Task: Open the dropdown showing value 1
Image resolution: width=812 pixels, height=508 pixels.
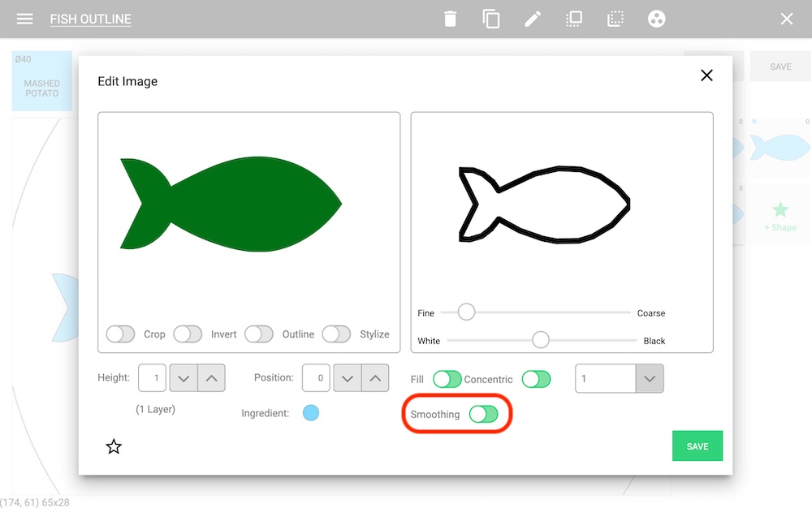Action: coord(620,379)
